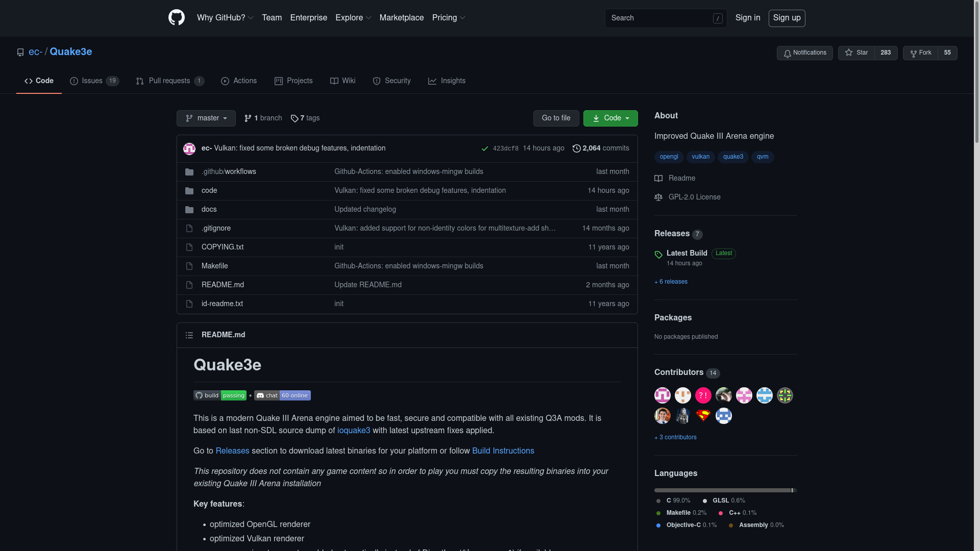Click the Superman contributor avatar
This screenshot has width=980, height=551.
coord(703,416)
